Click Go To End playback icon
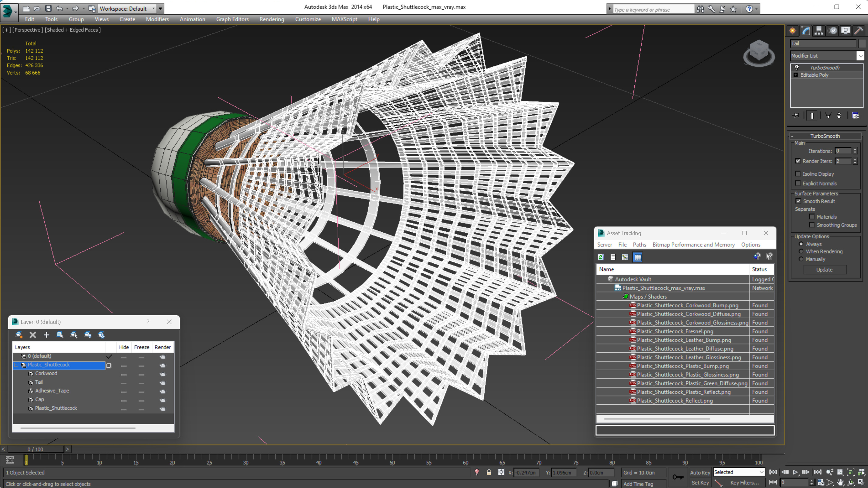868x488 pixels. pyautogui.click(x=818, y=472)
